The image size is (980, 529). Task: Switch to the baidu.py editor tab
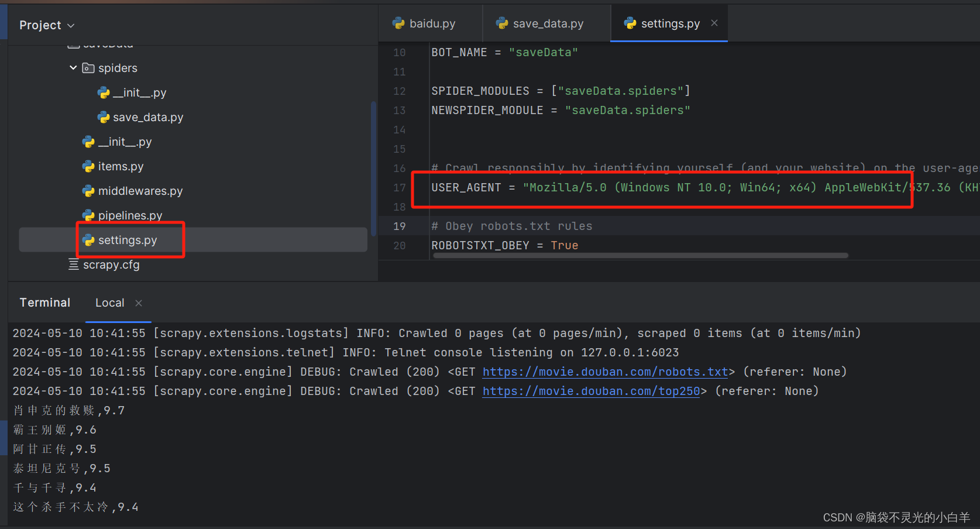tap(431, 23)
